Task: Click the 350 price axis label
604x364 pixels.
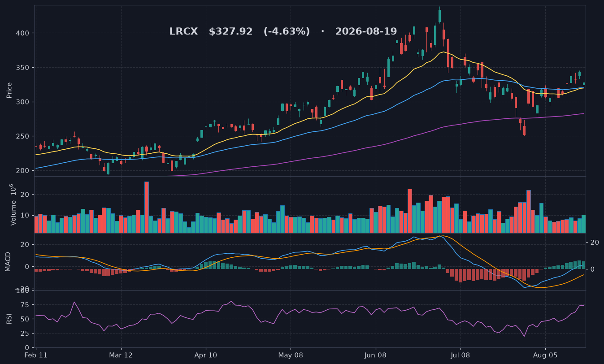Action: click(x=23, y=68)
